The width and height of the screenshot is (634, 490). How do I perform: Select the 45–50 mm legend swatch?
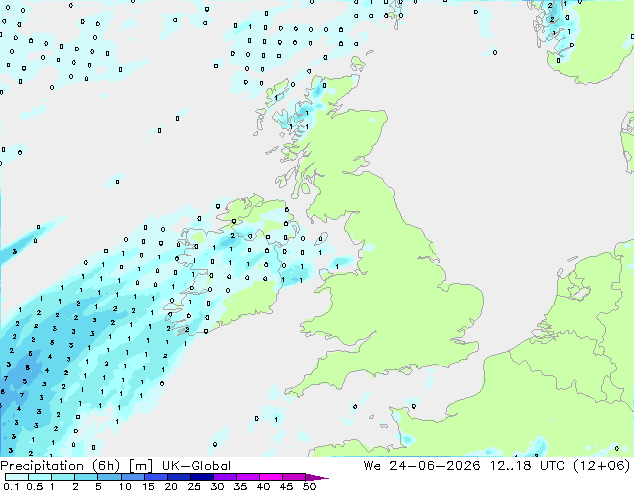pyautogui.click(x=294, y=477)
